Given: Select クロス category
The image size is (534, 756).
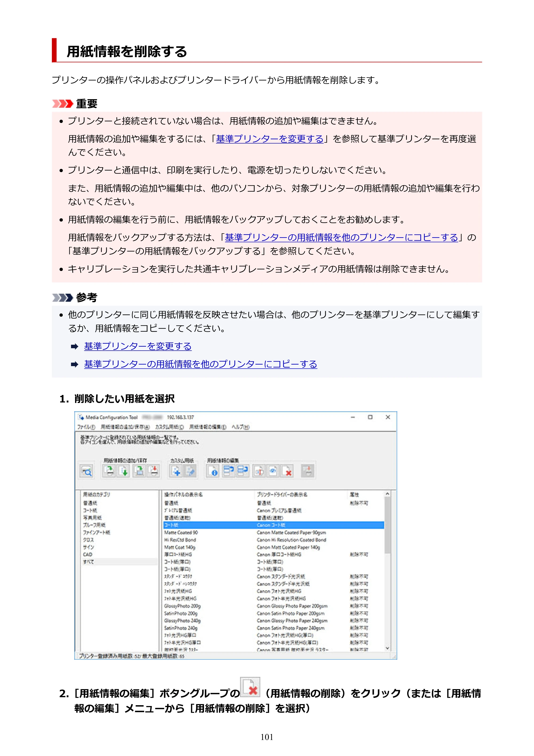Looking at the screenshot, I should click(88, 540).
